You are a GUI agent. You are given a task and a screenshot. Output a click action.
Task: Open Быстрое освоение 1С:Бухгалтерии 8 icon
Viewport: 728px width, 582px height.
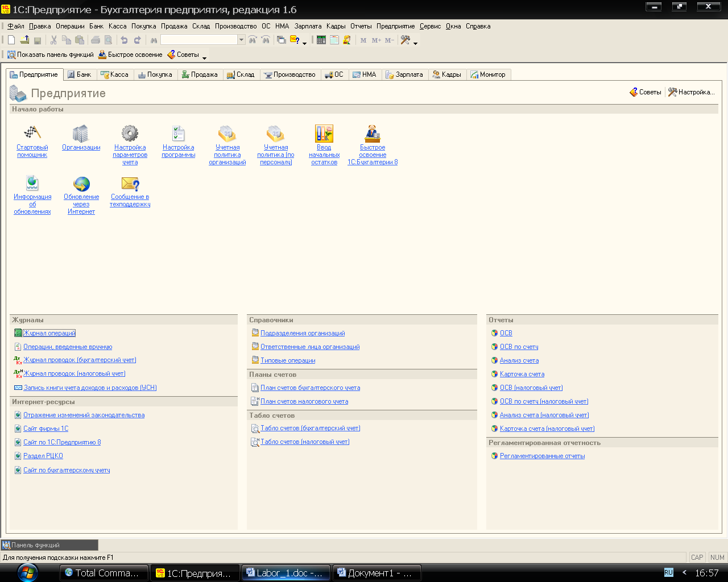373,134
